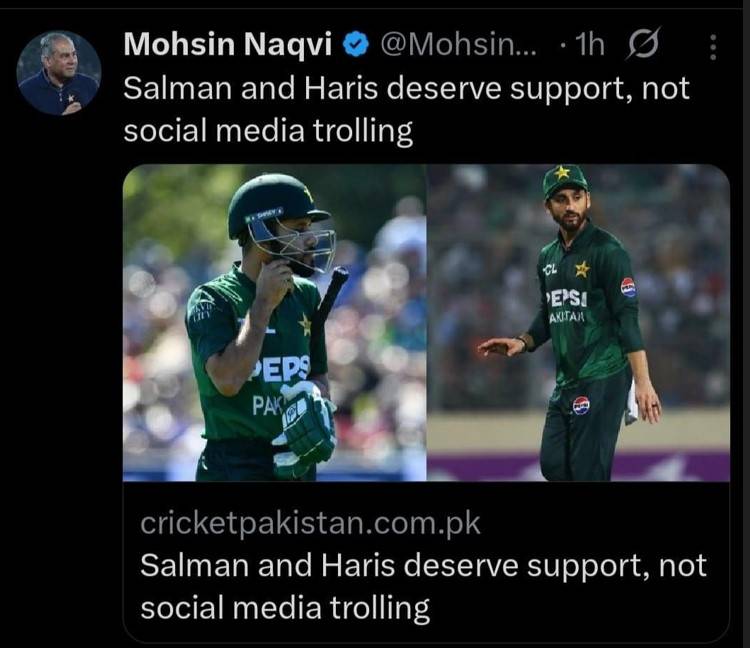Open the three-dot more options menu
Screen dimensions: 750x648
pyautogui.click(x=713, y=47)
